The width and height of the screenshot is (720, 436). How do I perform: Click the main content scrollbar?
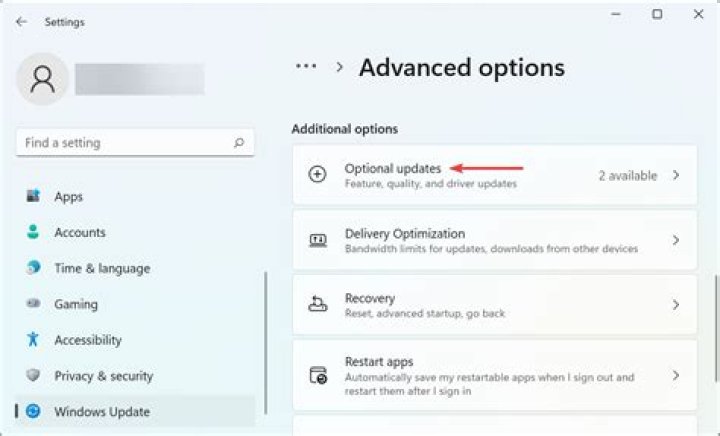pyautogui.click(x=717, y=329)
